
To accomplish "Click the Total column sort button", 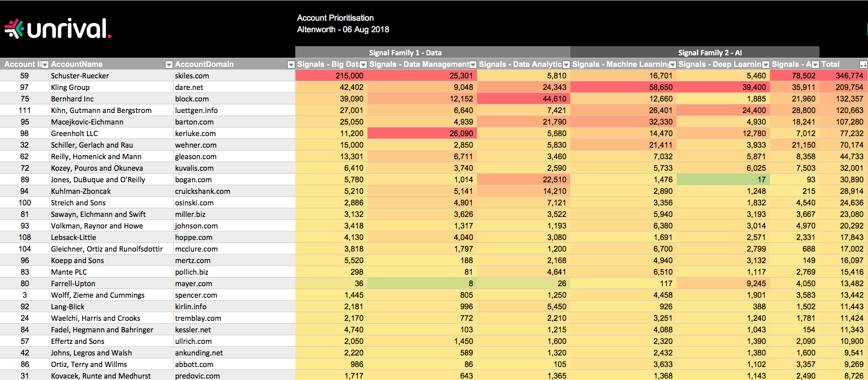I will (863, 64).
